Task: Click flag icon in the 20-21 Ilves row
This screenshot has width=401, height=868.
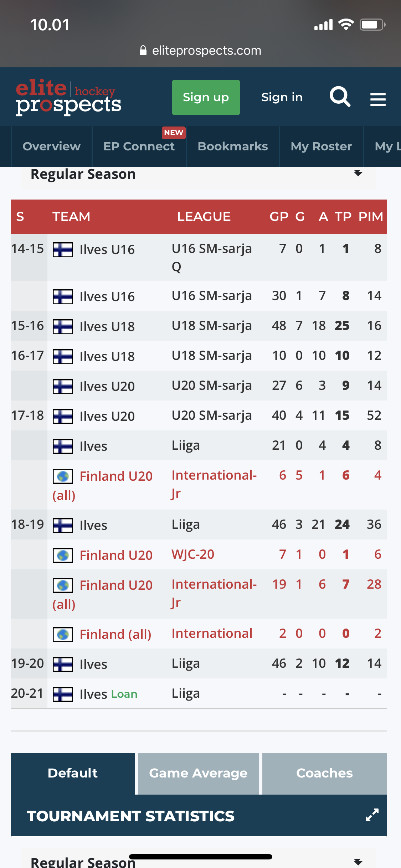Action: (x=63, y=694)
